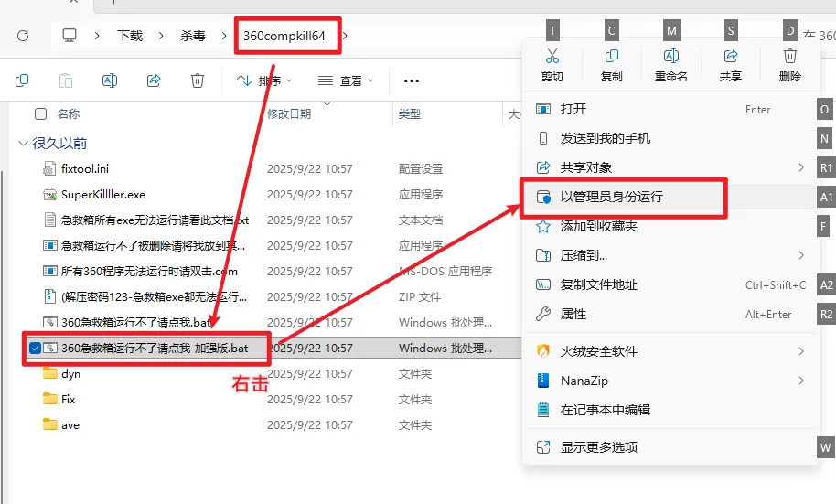Click 360compkill64 in breadcrumb path
The height and width of the screenshot is (504, 836).
coord(284,36)
